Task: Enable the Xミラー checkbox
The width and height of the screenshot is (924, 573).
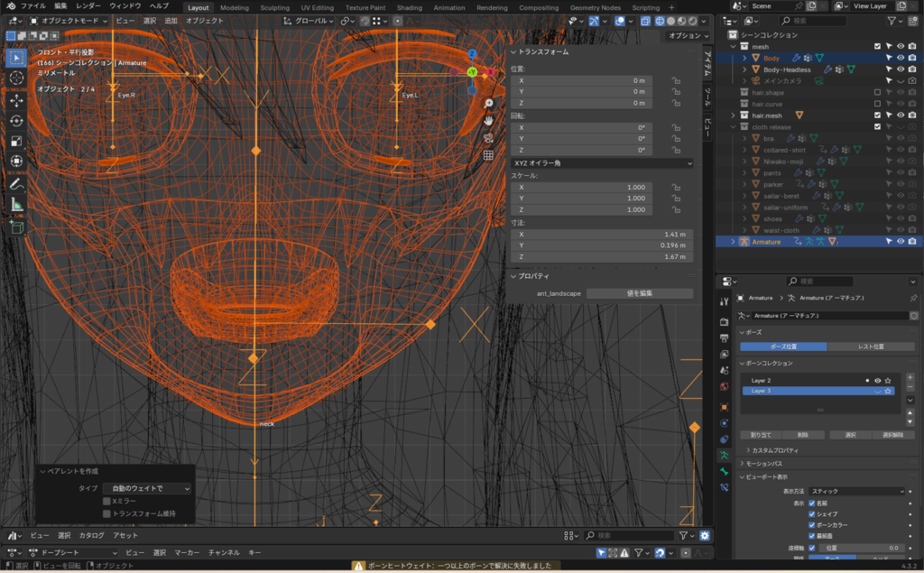Action: (x=106, y=501)
